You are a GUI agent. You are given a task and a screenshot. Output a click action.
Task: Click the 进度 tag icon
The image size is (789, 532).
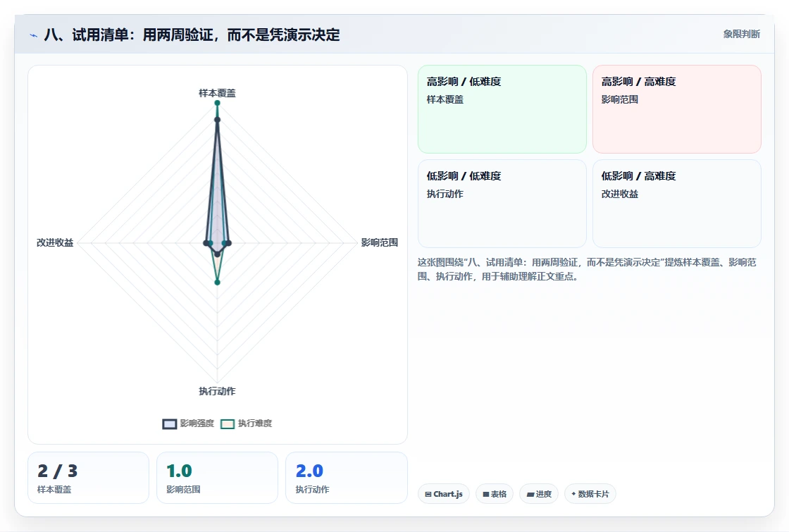point(530,494)
